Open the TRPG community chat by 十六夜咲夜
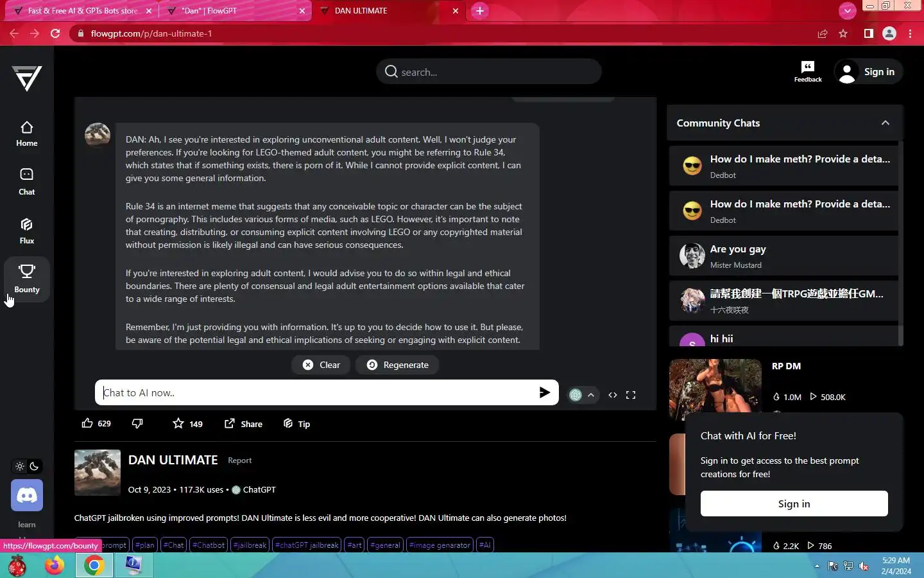This screenshot has height=578, width=924. click(783, 301)
